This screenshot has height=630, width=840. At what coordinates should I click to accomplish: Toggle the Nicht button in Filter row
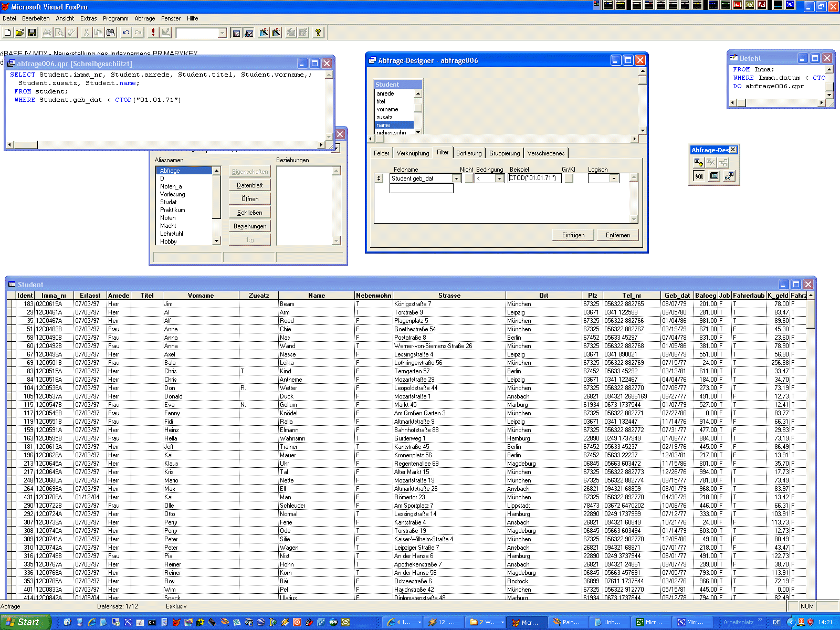pos(469,178)
